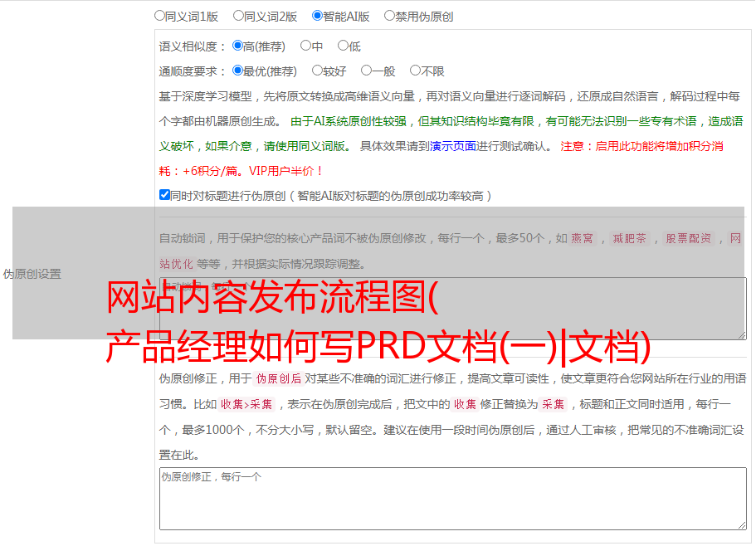Click the 通顺度要求 label
756x546 pixels.
point(193,71)
